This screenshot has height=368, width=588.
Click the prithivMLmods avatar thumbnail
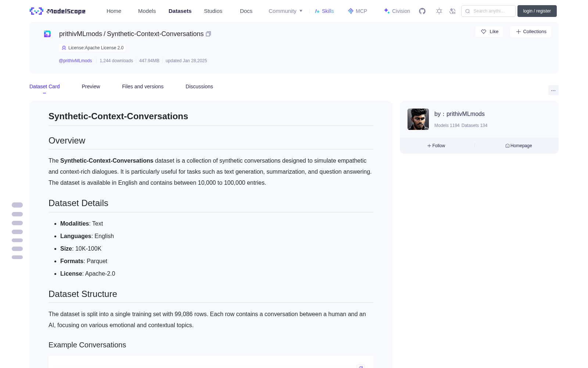tap(418, 119)
